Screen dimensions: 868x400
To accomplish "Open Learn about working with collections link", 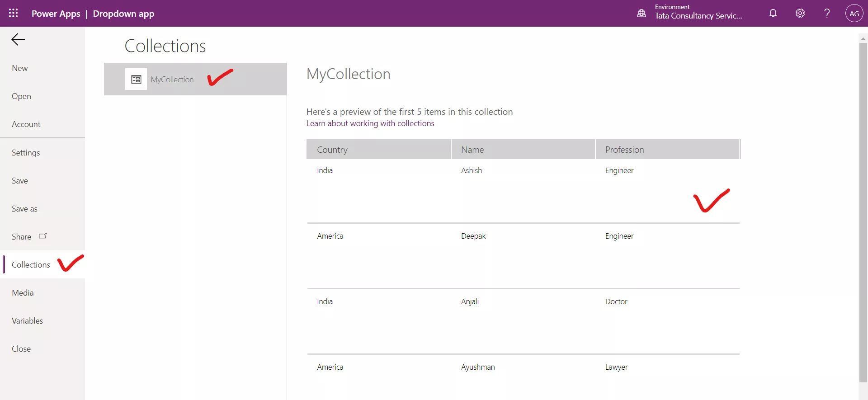I will (370, 123).
